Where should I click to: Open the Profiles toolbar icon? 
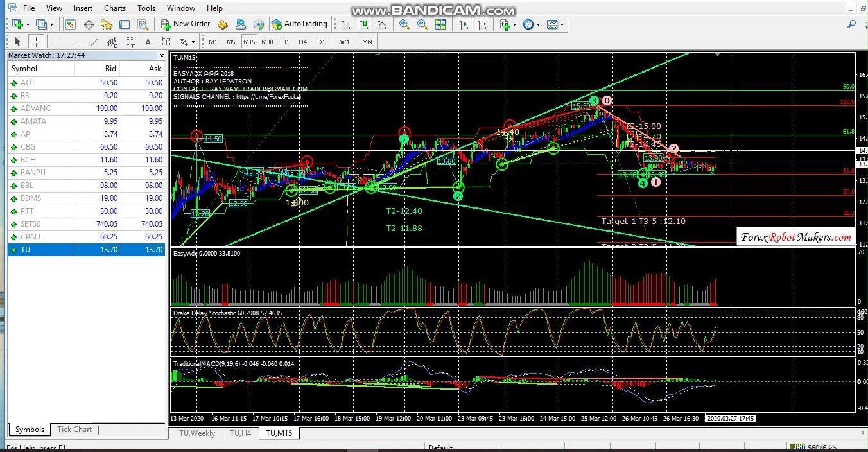pyautogui.click(x=42, y=24)
